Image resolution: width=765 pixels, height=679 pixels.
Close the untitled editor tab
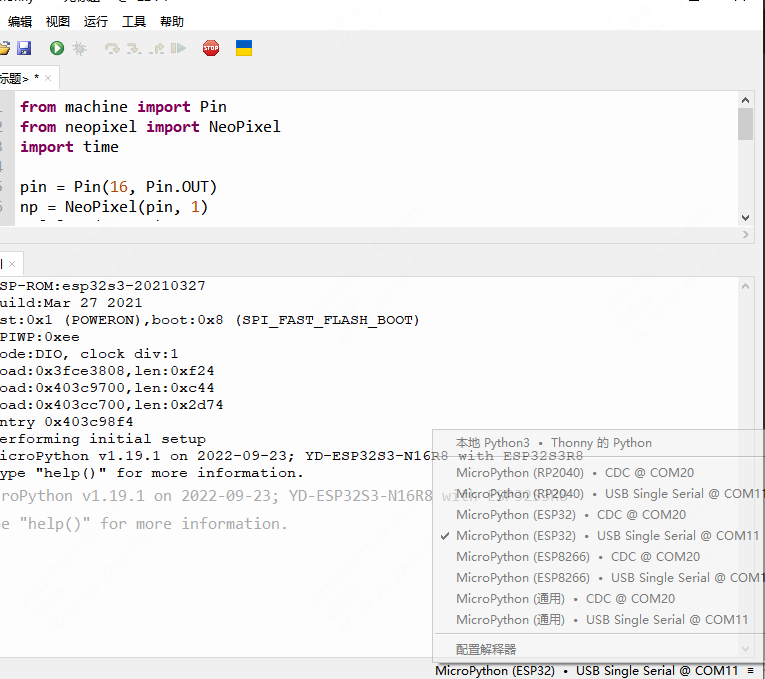click(x=48, y=78)
